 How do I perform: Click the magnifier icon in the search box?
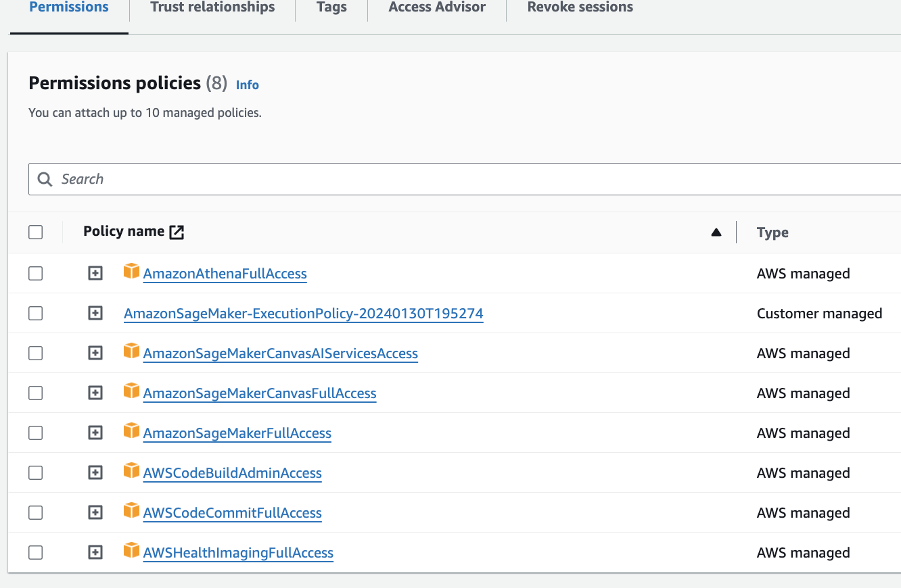[45, 179]
